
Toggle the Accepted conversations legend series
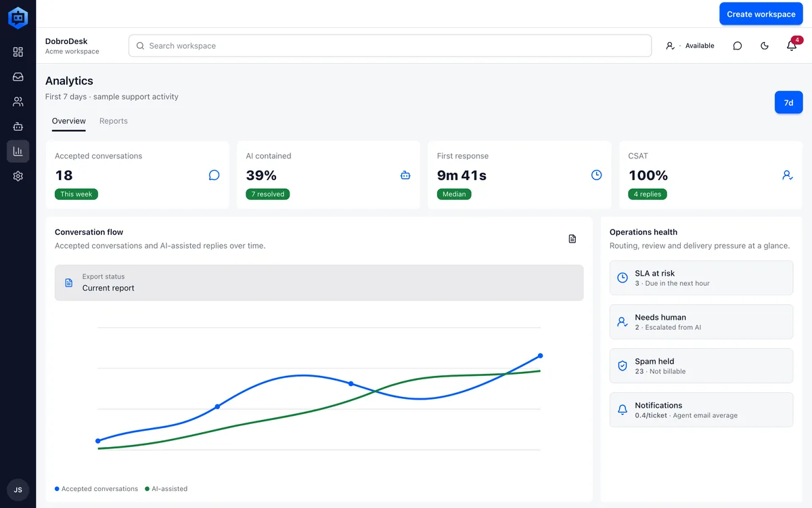click(x=96, y=488)
